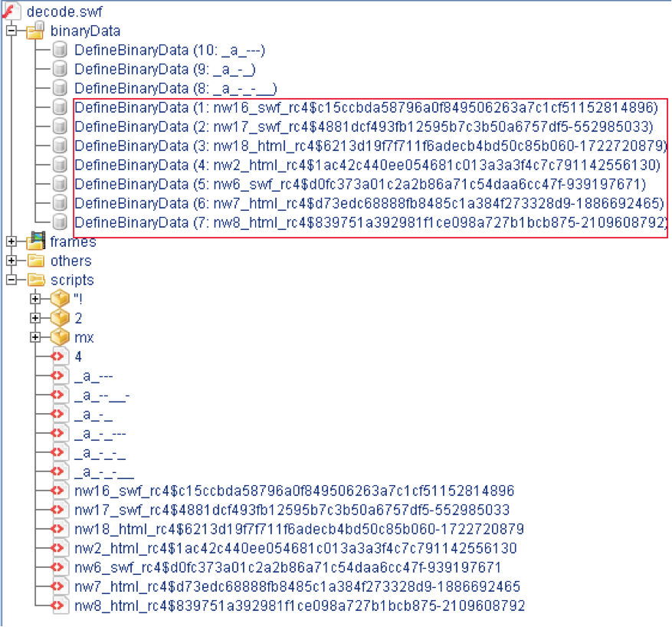Screen dimensions: 672x627
Task: Select the binaryData folder label
Action: [85, 31]
